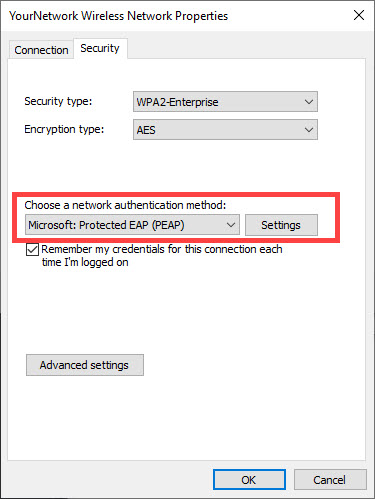Click the Microsoft: Protected EAP (PEAP) text
Screen dimensions: 375x499
coord(106,225)
